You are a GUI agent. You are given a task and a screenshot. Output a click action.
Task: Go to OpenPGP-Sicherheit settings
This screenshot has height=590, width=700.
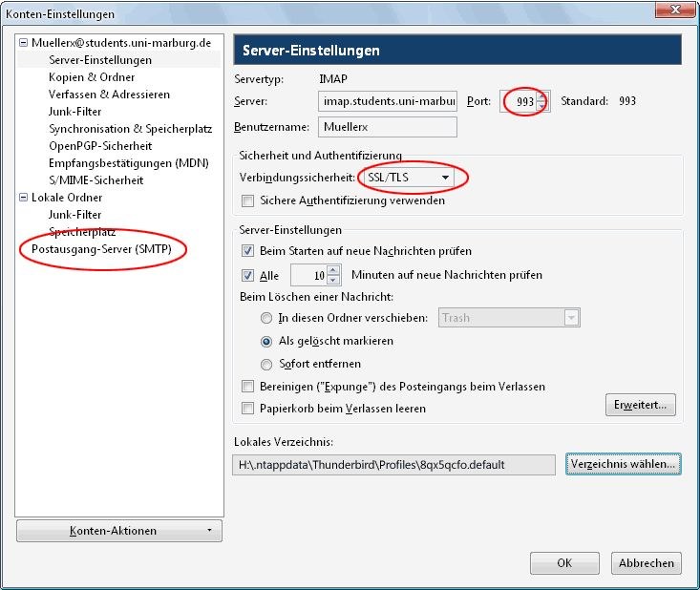click(100, 146)
